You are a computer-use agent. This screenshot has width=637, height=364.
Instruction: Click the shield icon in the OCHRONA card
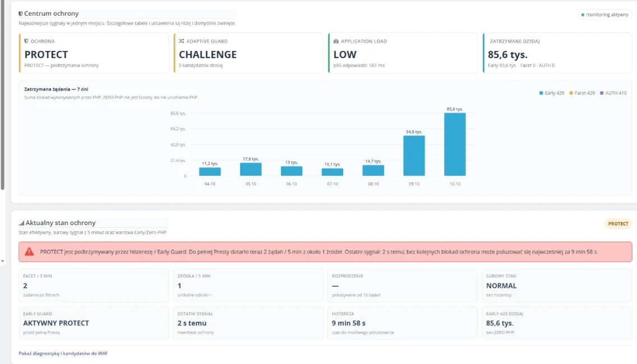[x=26, y=41]
